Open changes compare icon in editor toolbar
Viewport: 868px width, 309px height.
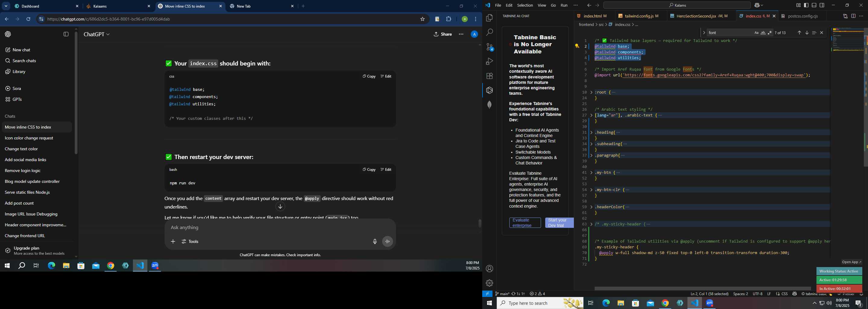(845, 16)
